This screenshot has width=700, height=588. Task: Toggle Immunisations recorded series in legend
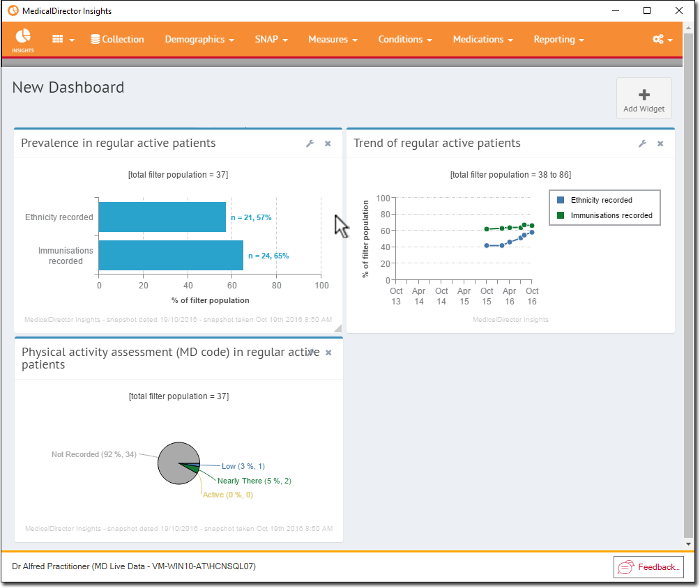click(x=611, y=215)
